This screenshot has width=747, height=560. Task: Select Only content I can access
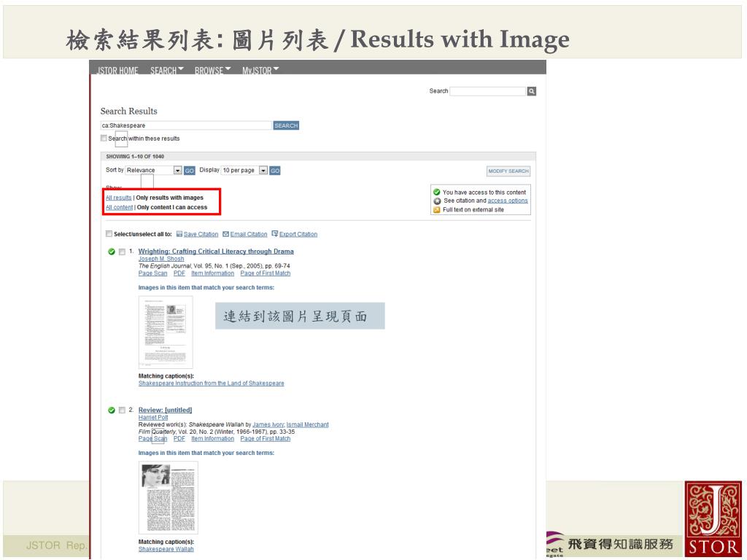(172, 207)
